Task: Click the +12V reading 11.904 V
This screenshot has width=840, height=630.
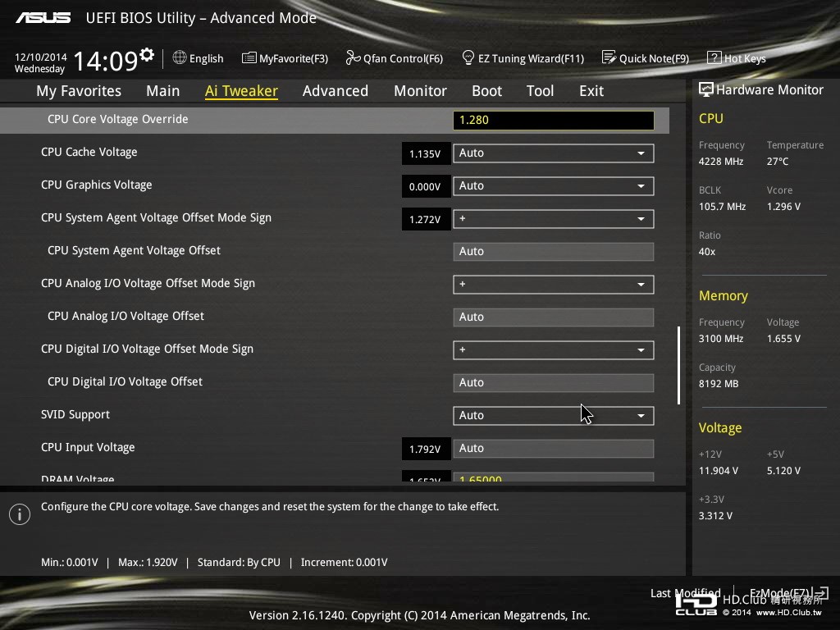Action: (x=719, y=470)
